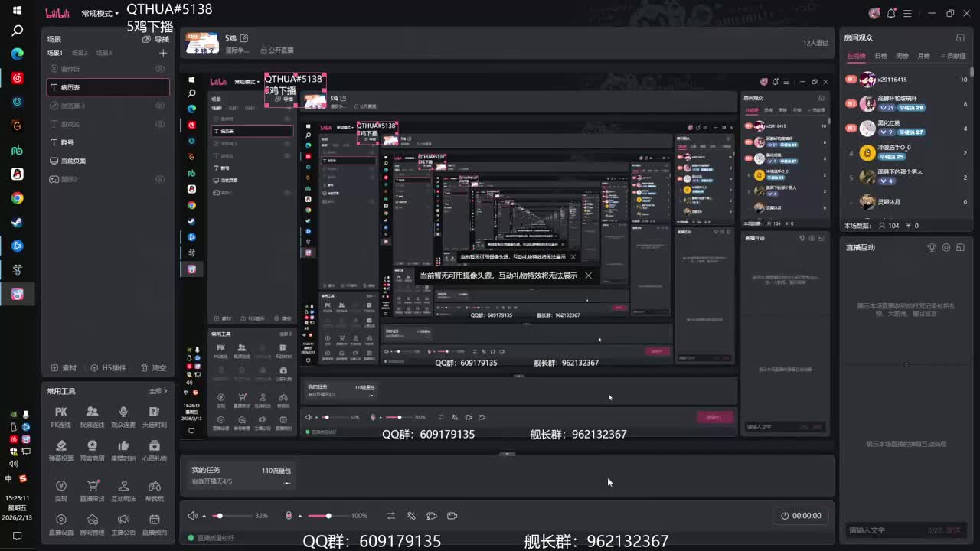The width and height of the screenshot is (980, 551).
Task: Select the 日榜 tab
Action: pos(880,56)
